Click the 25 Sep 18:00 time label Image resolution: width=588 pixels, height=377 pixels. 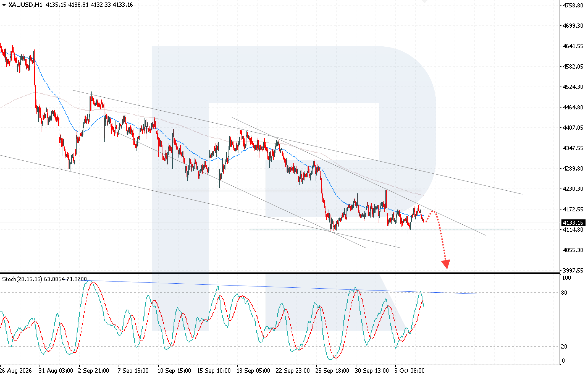pos(332,371)
